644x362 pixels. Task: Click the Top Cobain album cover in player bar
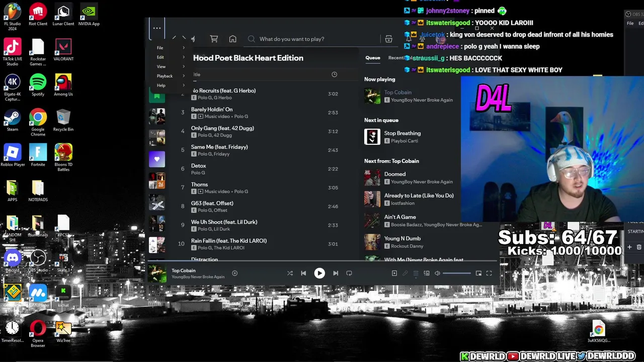[x=157, y=274]
